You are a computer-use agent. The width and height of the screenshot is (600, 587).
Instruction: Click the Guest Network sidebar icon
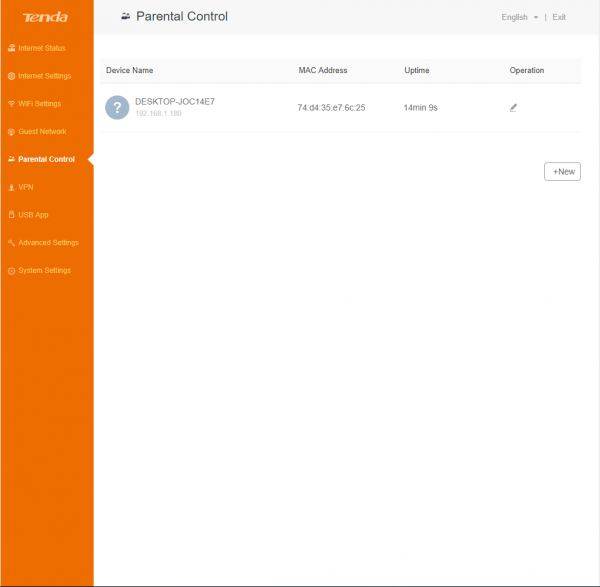tap(11, 132)
